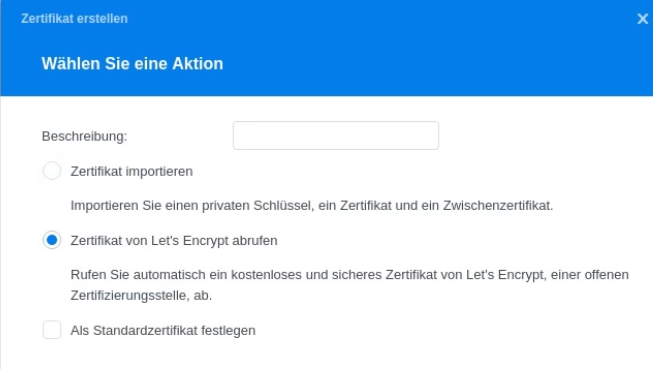The image size is (653, 369).
Task: Select the Zertifikat importieren radio button
Action: point(52,171)
